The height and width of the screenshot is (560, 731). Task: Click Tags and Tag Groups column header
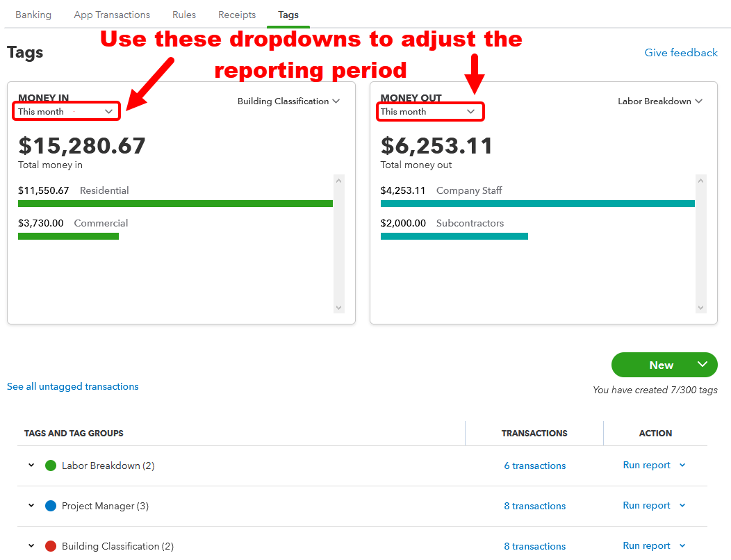tap(74, 433)
